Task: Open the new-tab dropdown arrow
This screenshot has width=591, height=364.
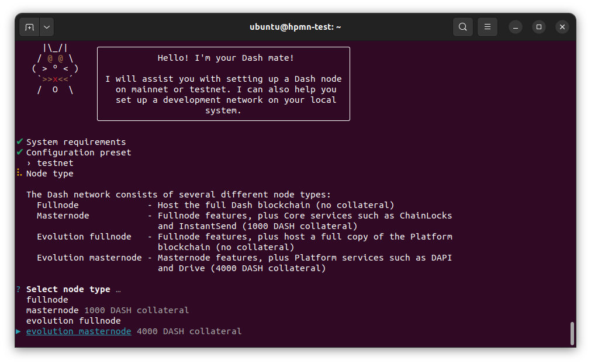Action: 46,27
